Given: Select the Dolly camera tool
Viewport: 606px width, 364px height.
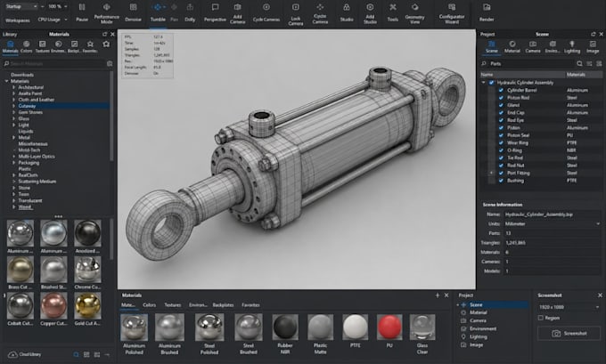Looking at the screenshot, I should 190,7.
